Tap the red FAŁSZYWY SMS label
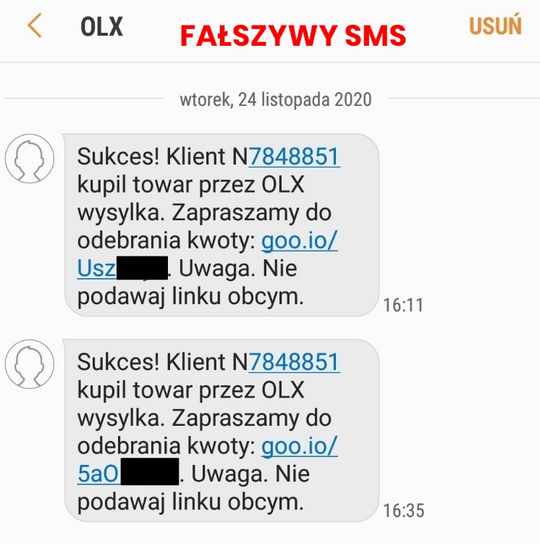Viewport: 540px width, 544px height. 293,36
